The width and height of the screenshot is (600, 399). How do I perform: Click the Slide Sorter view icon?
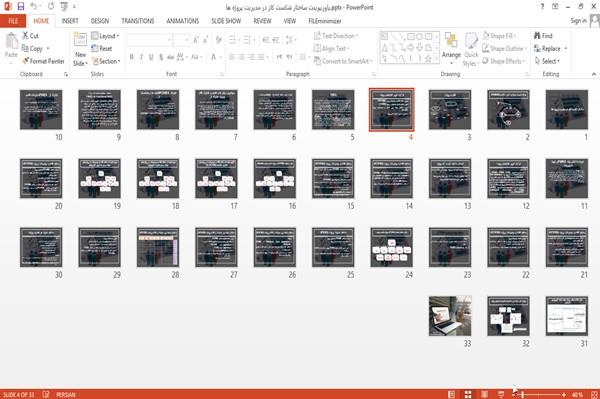pos(468,394)
